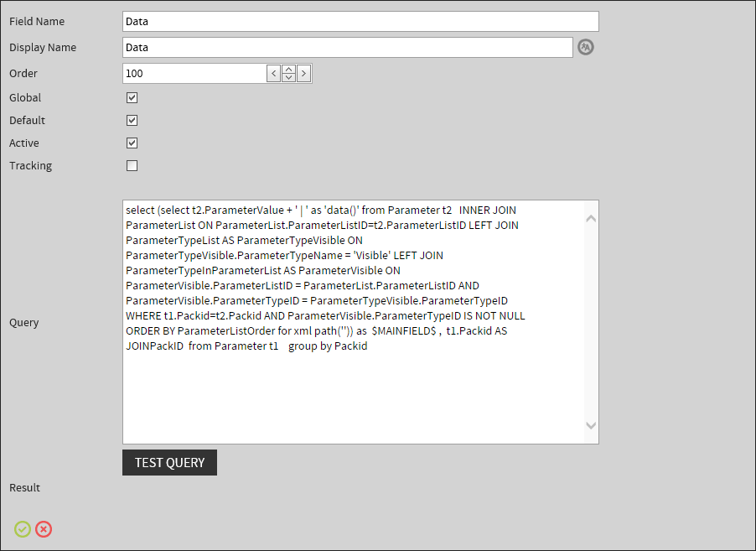Toggle the Active checkbox off
756x551 pixels.
pos(132,143)
